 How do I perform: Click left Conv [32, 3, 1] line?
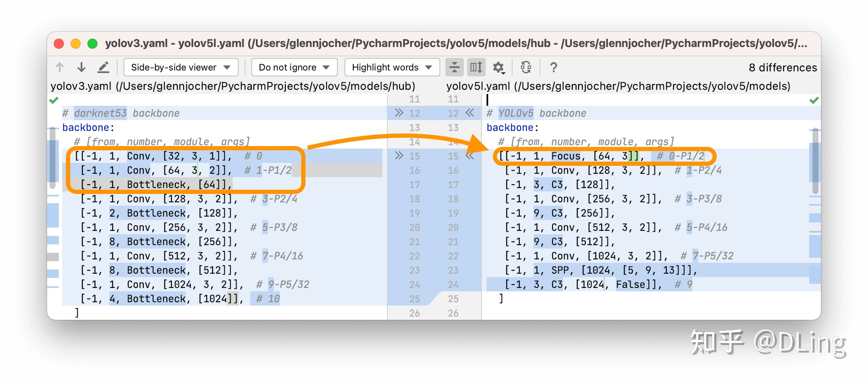(x=168, y=156)
